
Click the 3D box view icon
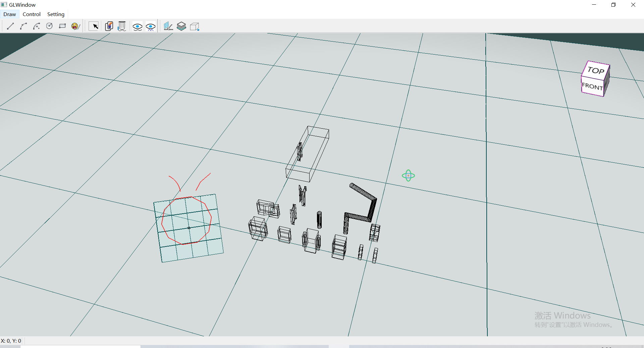195,26
